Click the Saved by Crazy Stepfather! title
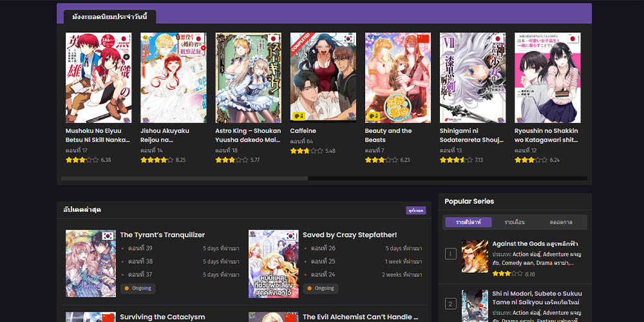Image resolution: width=644 pixels, height=322 pixels. pos(350,235)
